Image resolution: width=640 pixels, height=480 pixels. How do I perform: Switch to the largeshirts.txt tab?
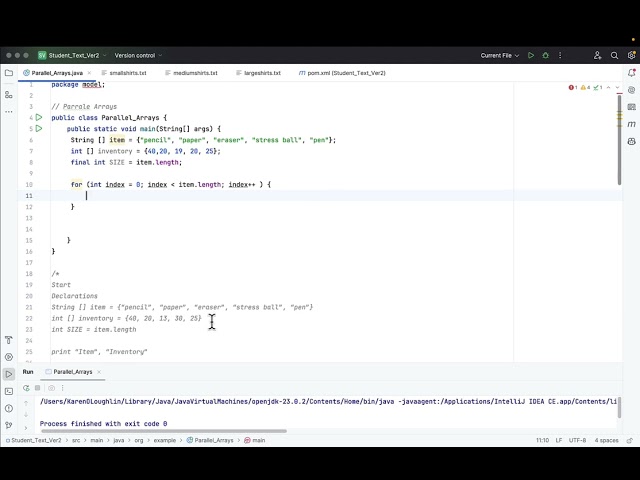click(258, 73)
